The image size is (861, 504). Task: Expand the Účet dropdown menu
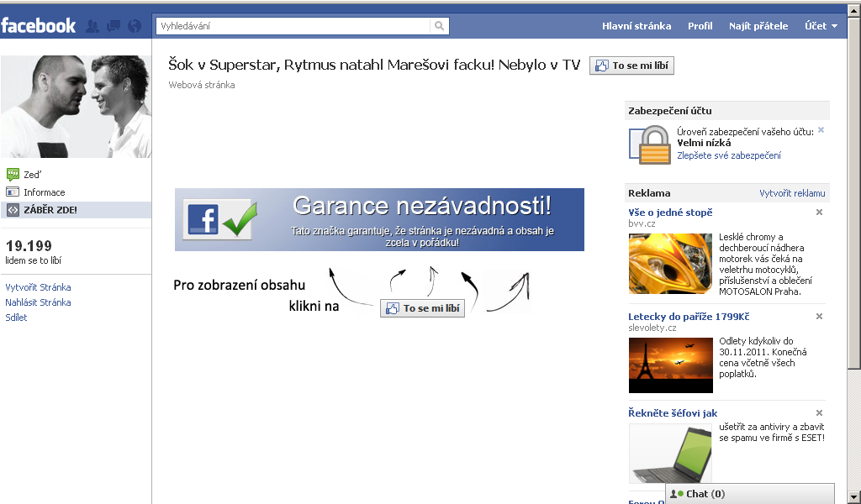coord(821,26)
